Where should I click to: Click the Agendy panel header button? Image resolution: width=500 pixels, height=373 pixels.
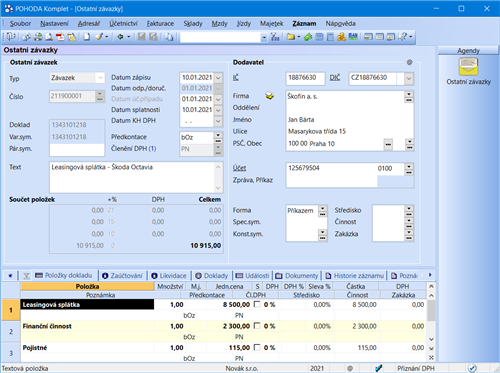click(x=468, y=51)
